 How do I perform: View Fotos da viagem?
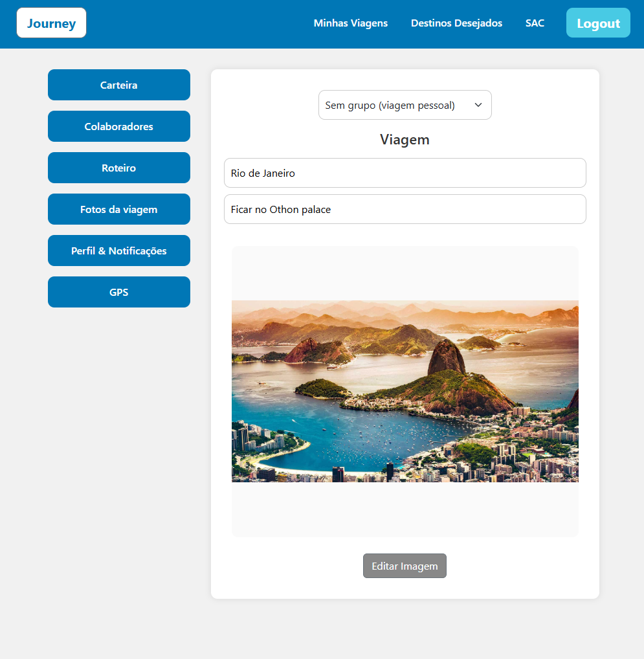[118, 209]
